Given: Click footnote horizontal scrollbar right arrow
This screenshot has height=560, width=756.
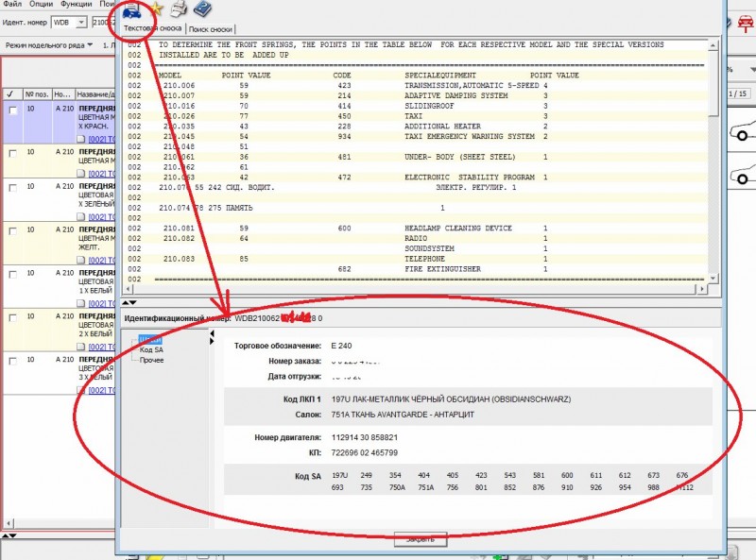Looking at the screenshot, I should [702, 289].
